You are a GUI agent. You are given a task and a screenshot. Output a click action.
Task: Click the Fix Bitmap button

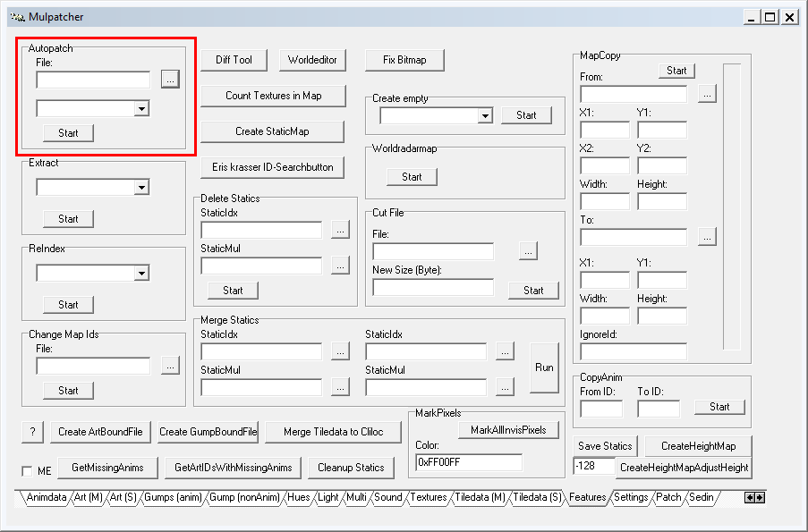tap(404, 60)
